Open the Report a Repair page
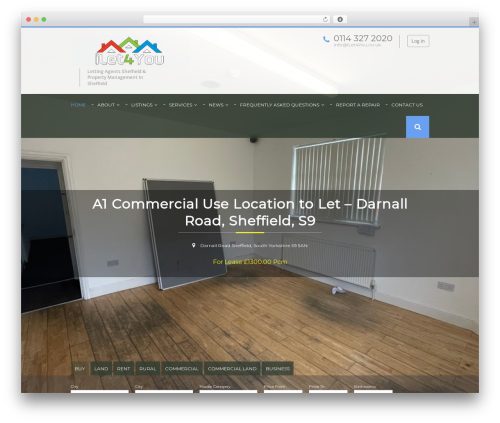The image size is (500, 423). (358, 105)
